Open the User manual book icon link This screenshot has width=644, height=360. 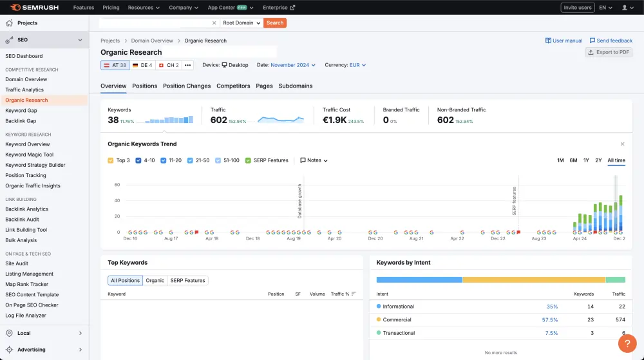548,41
